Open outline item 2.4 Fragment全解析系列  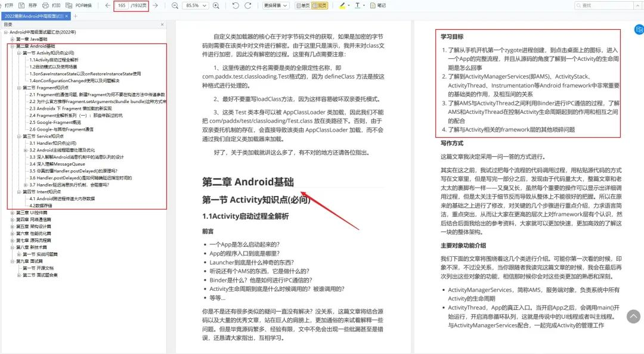pos(76,116)
